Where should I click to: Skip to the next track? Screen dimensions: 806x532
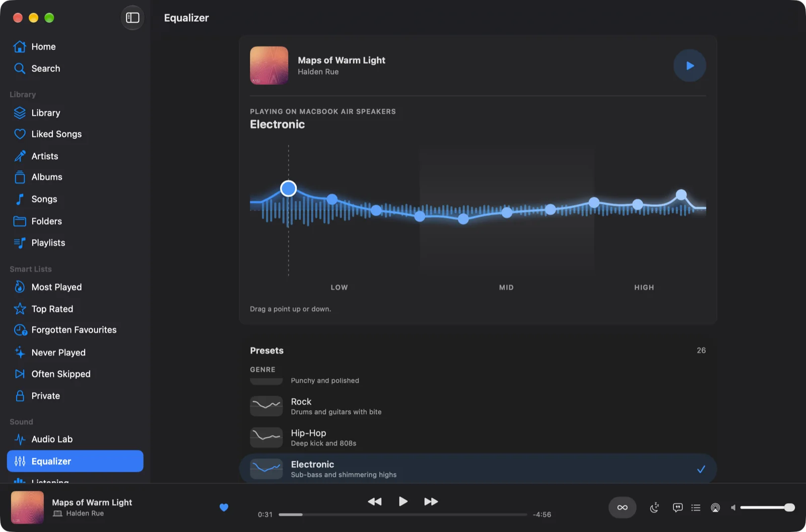431,501
